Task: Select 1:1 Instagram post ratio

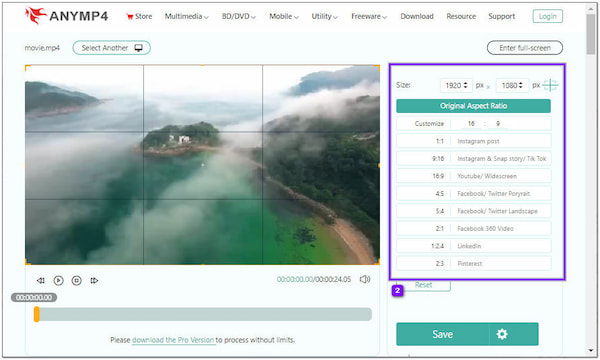Action: click(x=473, y=141)
